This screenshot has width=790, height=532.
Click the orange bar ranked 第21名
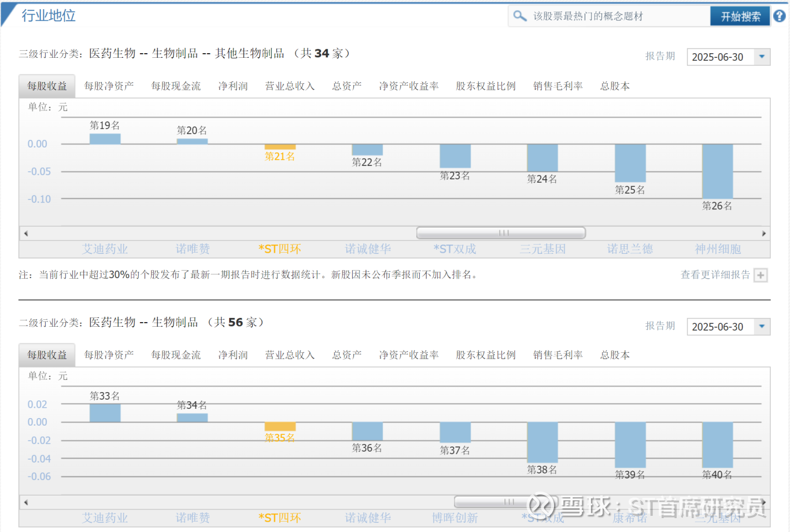coord(280,147)
